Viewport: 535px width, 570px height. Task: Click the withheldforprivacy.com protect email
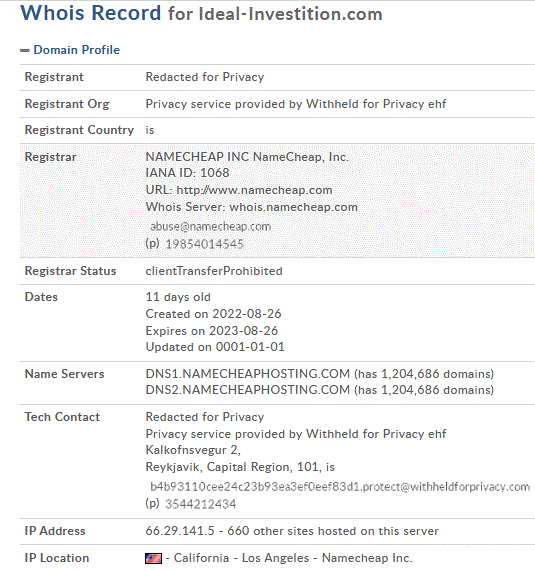coord(340,486)
